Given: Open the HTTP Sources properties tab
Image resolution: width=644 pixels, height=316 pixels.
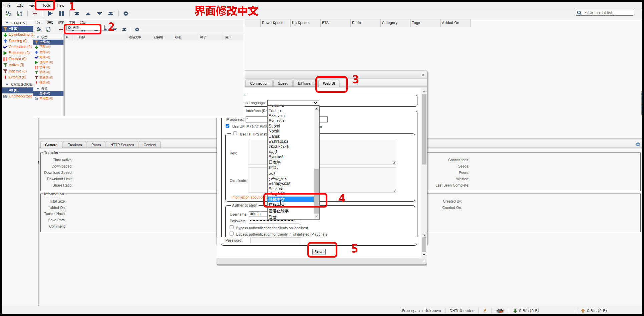Looking at the screenshot, I should click(122, 145).
